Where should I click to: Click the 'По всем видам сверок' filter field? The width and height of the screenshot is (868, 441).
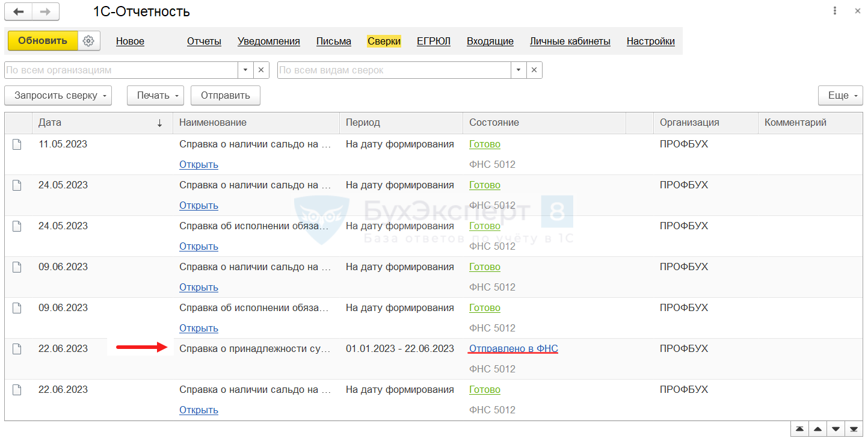pos(394,70)
